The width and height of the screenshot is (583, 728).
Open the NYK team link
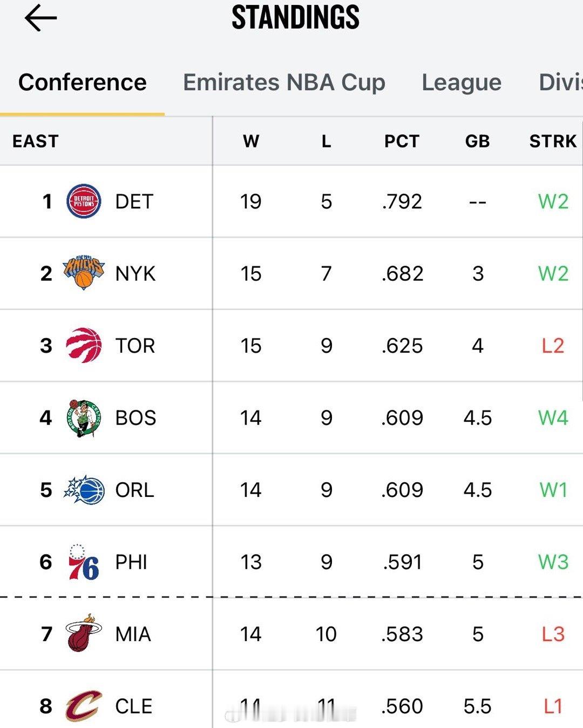point(135,274)
